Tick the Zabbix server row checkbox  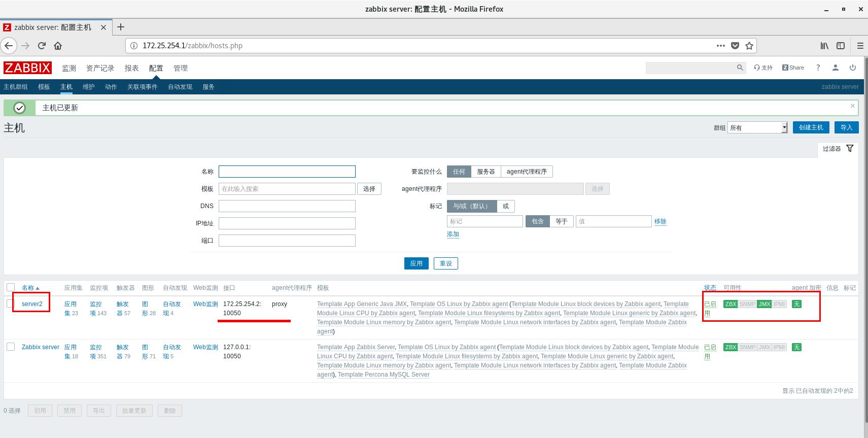click(10, 347)
